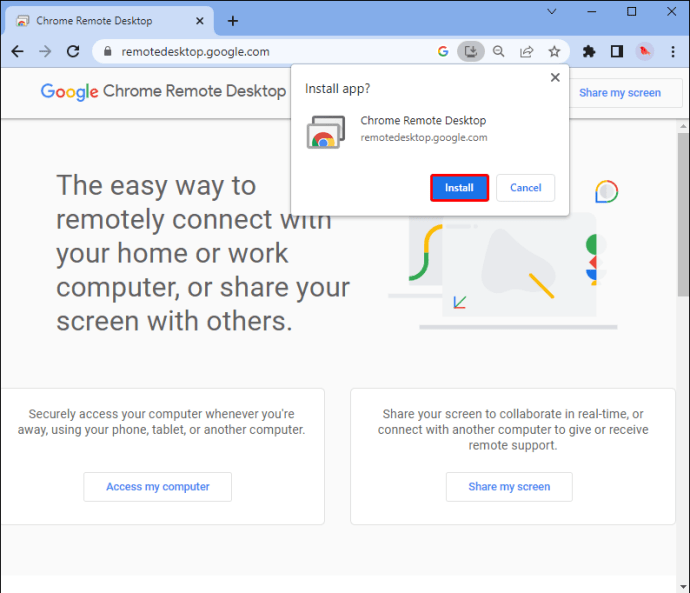Click the Install button
The width and height of the screenshot is (690, 593).
(459, 188)
